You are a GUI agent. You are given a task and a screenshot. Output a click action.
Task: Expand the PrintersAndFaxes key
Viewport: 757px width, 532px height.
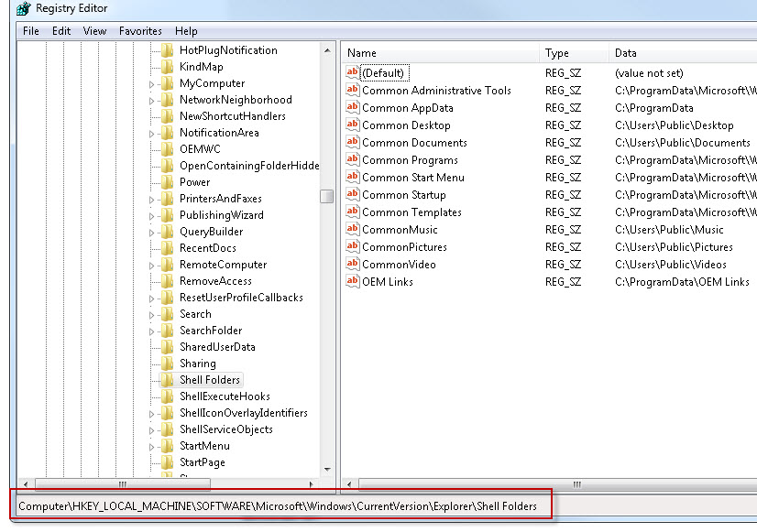[x=151, y=200]
